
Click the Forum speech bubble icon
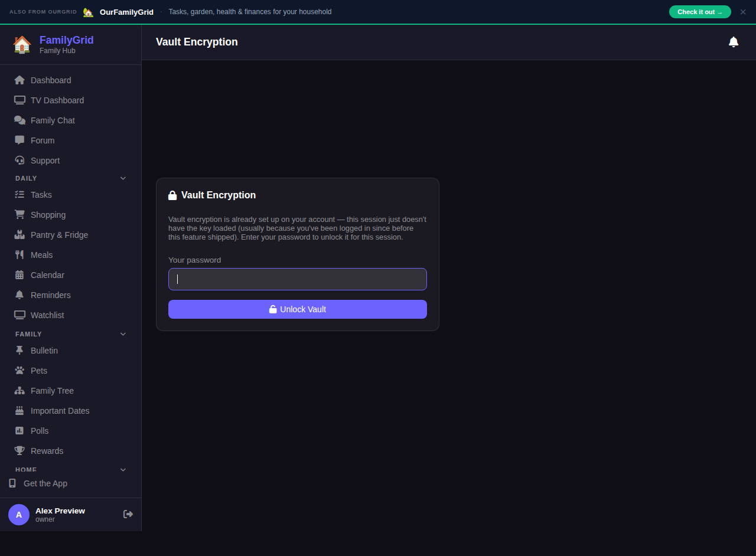click(19, 140)
